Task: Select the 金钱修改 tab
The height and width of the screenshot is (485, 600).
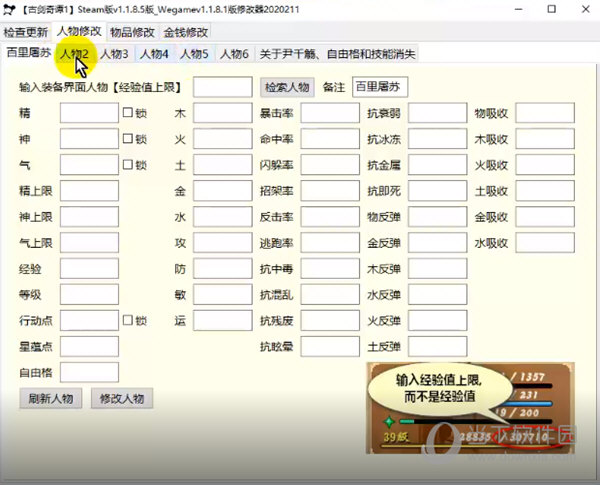Action: [187, 32]
